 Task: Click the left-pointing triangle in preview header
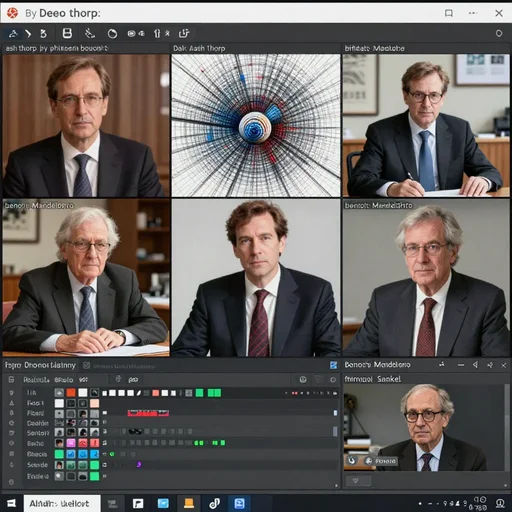(x=475, y=365)
